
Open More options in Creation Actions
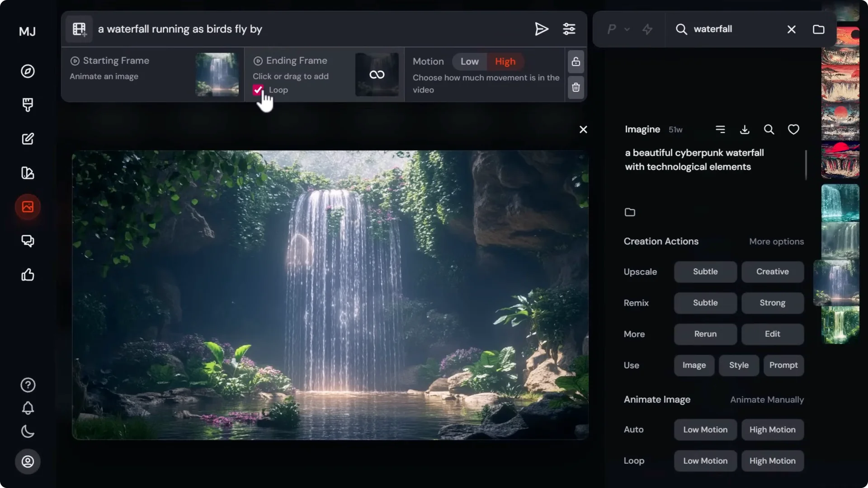click(776, 241)
